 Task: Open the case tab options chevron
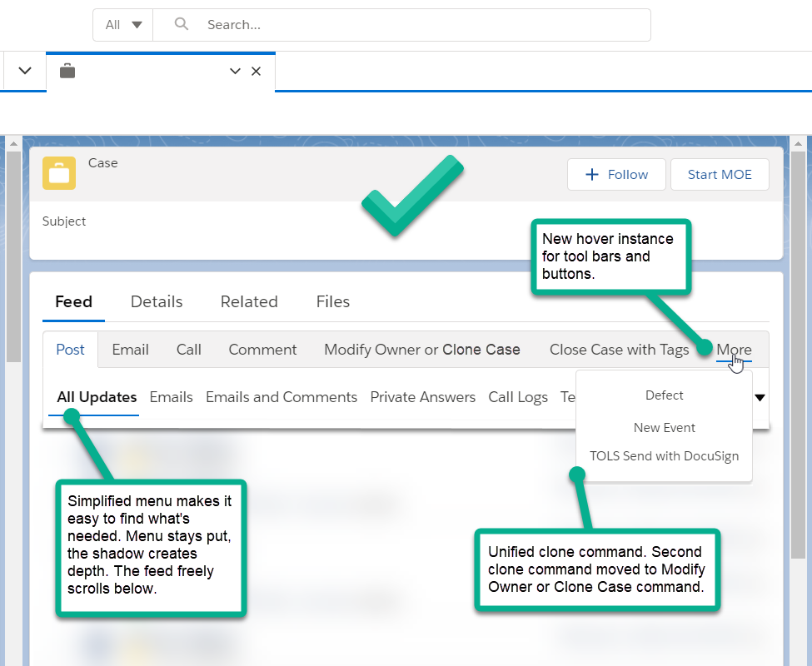[x=235, y=72]
